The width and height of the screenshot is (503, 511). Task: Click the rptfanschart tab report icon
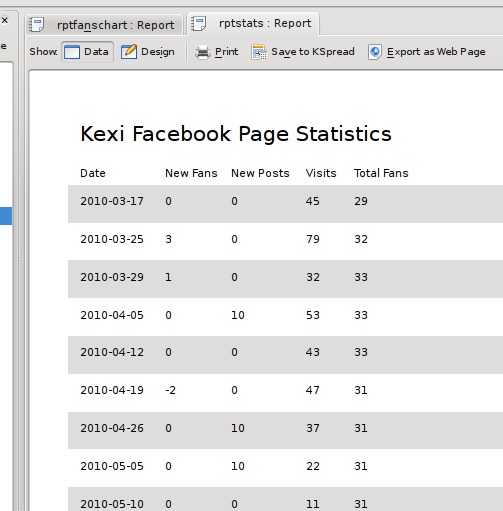pos(36,25)
